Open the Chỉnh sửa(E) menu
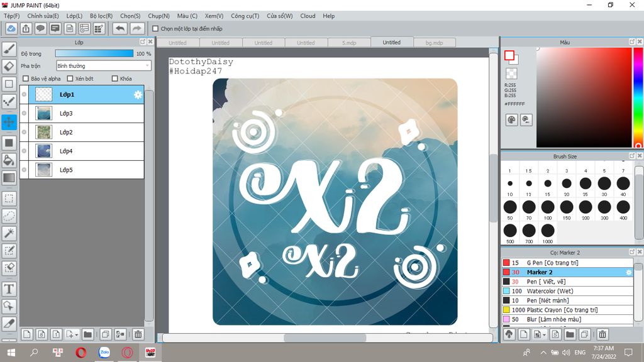 point(43,16)
